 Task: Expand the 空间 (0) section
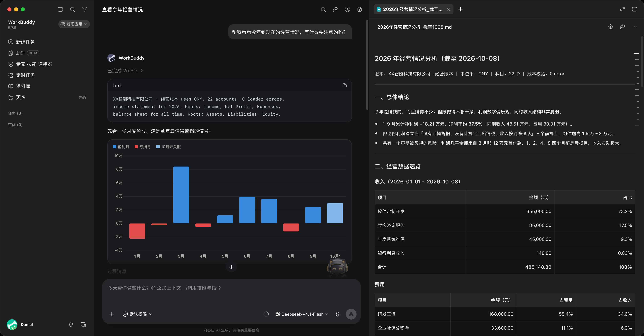click(15, 125)
